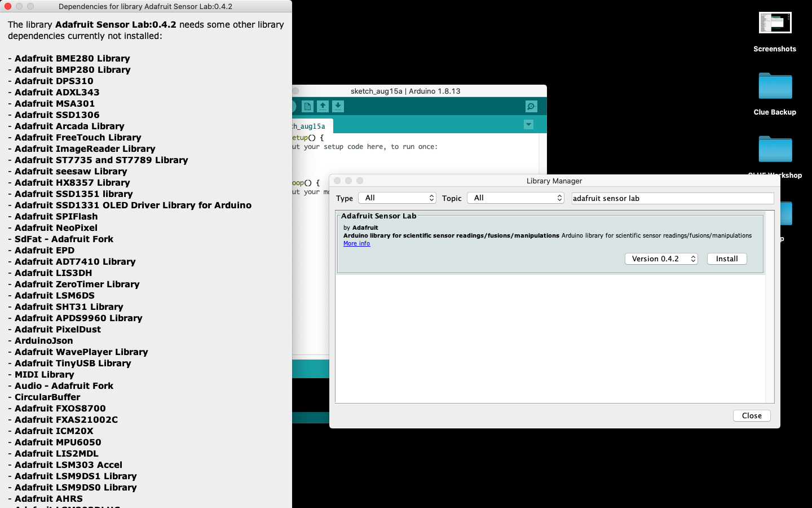Open the More info link
812x508 pixels.
[x=356, y=243]
